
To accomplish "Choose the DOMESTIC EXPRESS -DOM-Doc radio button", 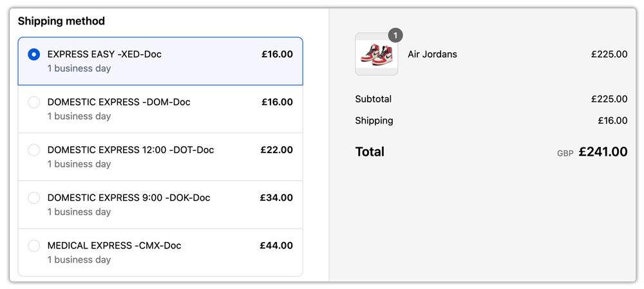I will pos(34,102).
